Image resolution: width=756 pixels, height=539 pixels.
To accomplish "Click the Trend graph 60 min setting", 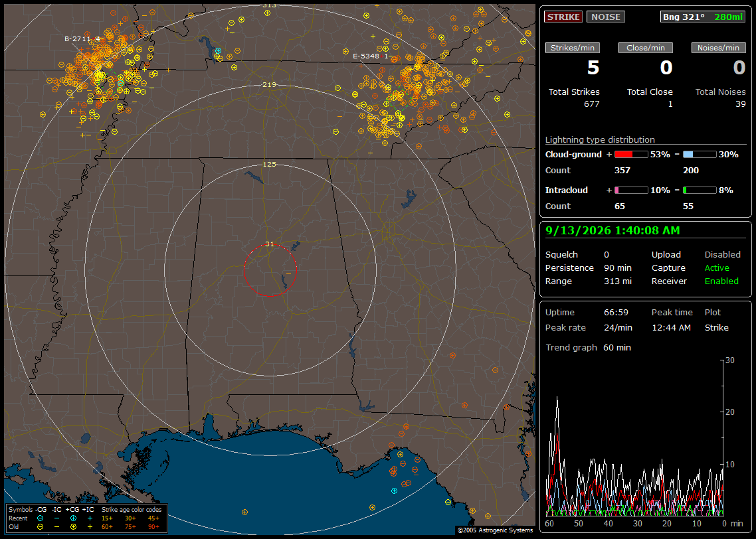I will (617, 347).
